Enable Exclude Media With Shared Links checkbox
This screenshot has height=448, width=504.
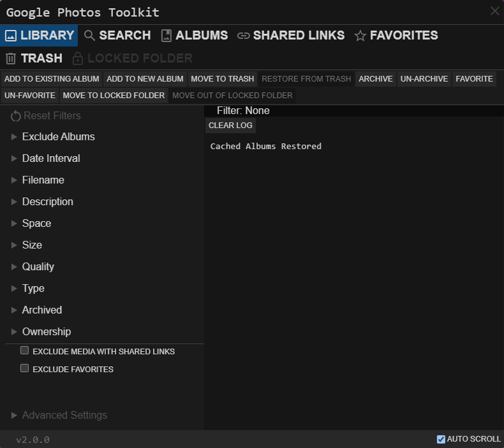click(x=24, y=350)
